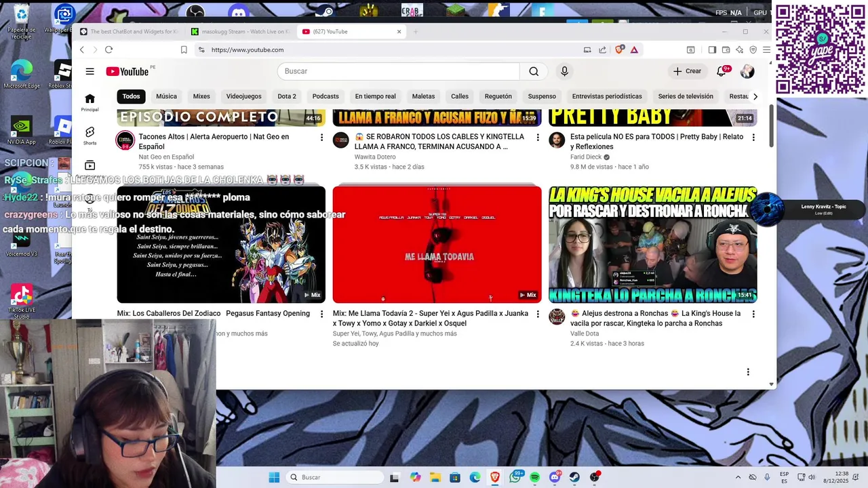
Task: Select Series de televisión chip
Action: pos(686,96)
